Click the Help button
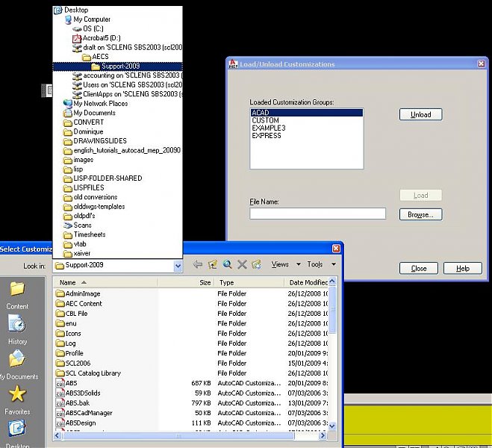The height and width of the screenshot is (448, 492). pos(463,269)
